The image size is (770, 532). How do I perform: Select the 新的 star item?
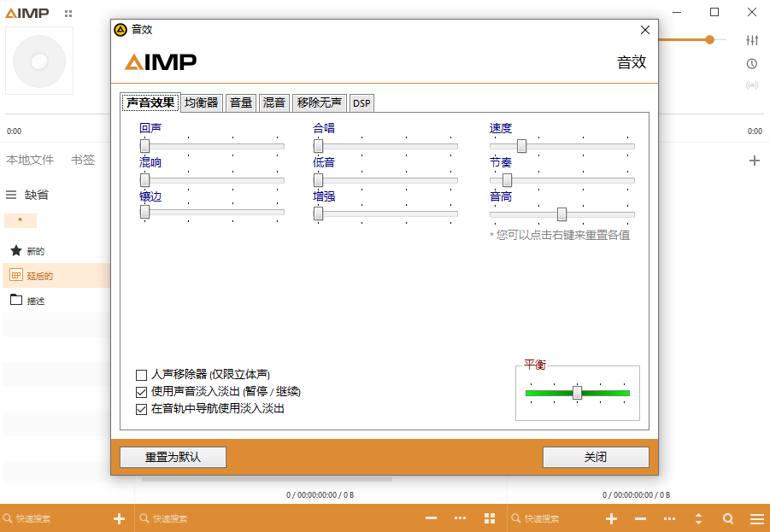[x=56, y=251]
